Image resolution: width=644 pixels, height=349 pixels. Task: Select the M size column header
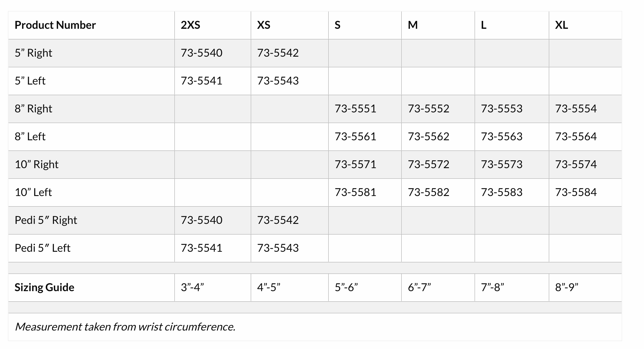tap(413, 25)
